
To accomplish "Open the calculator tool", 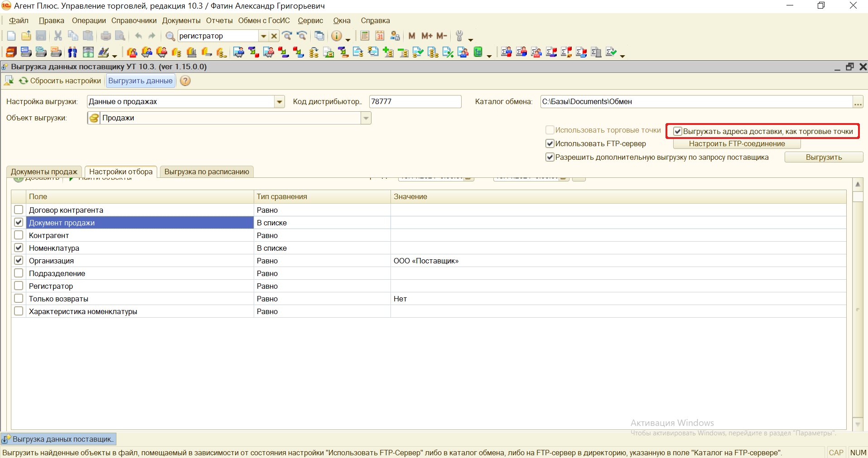I will click(x=365, y=36).
